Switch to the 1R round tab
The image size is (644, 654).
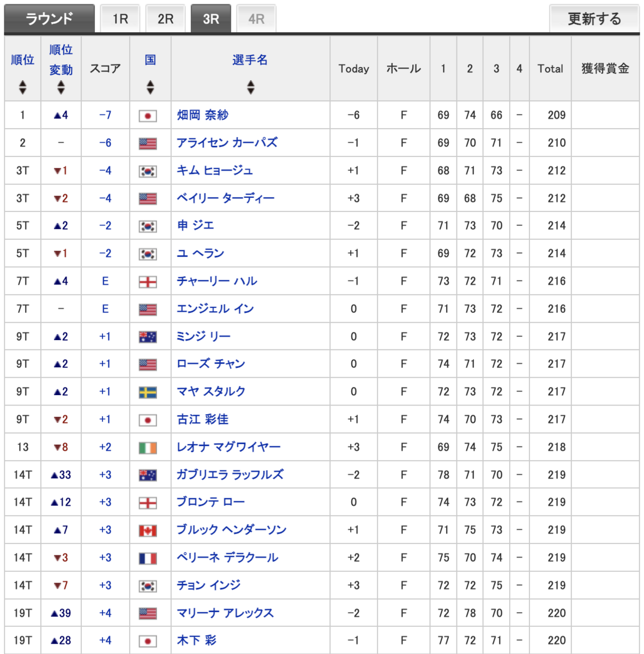point(120,19)
